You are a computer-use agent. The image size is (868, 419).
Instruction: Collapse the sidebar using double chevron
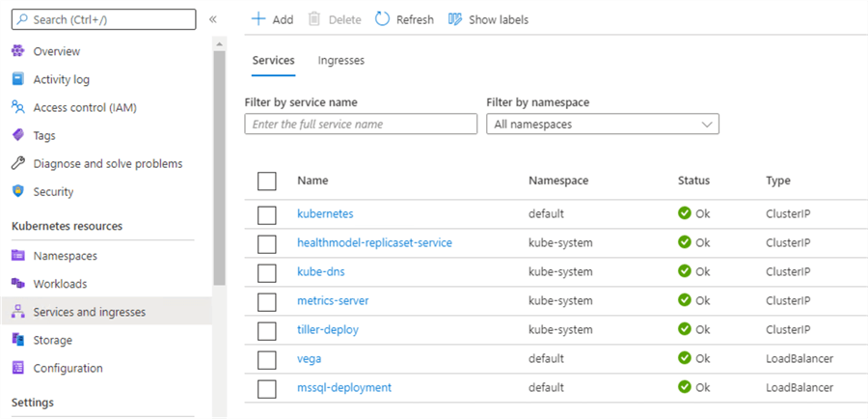coord(213,19)
